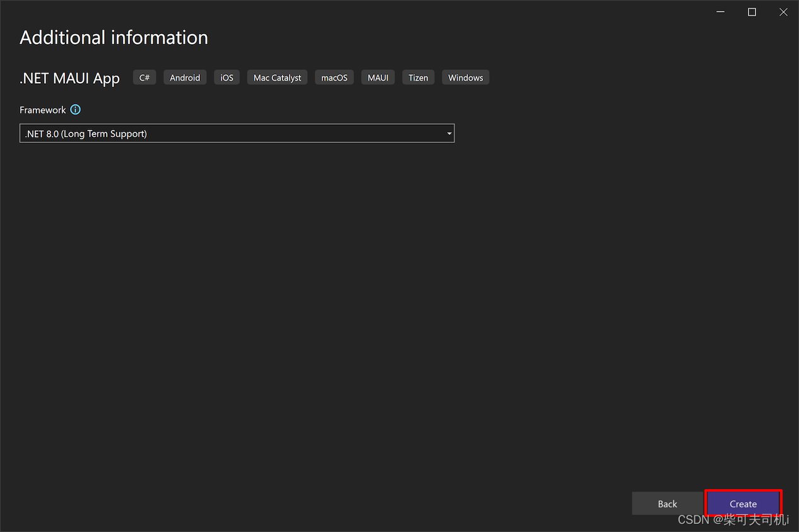Click the Windows tag
Image resolution: width=799 pixels, height=532 pixels.
click(x=465, y=78)
